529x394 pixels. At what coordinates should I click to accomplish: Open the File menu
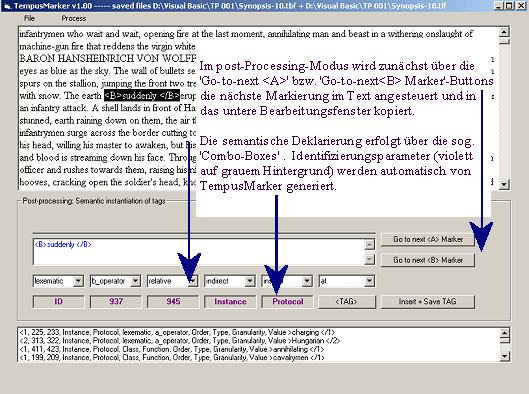29,19
